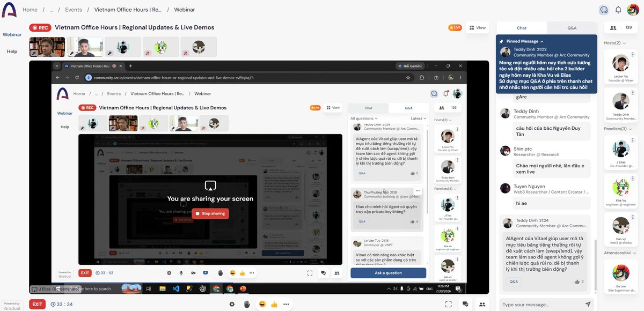Click VS Code icon in shared Windows taskbar
Screen dimensions: 644x311
click(x=175, y=288)
